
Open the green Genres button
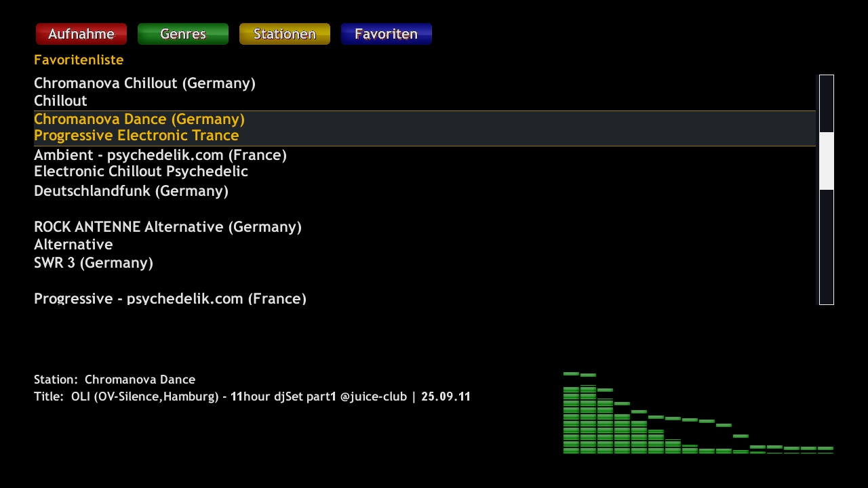183,34
